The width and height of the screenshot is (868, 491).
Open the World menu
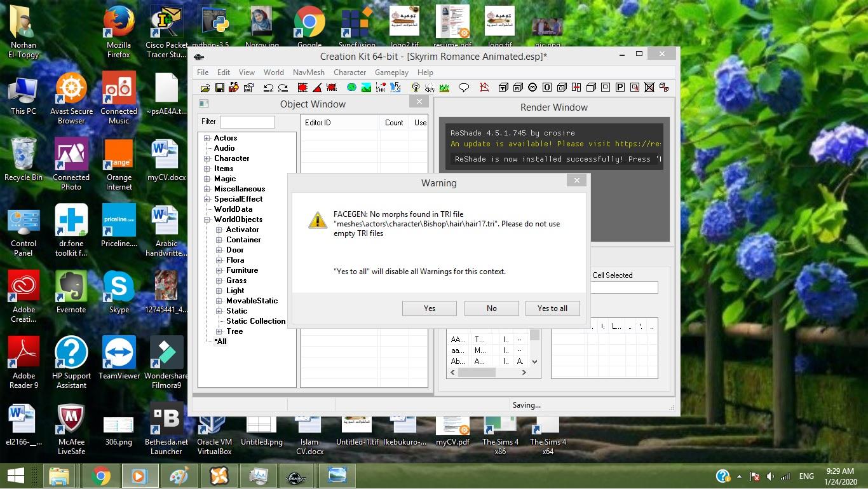click(274, 73)
